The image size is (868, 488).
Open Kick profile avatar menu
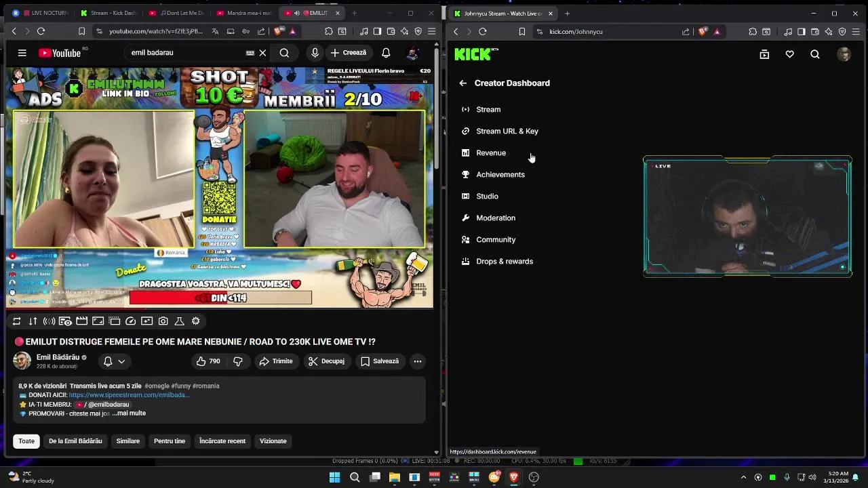coord(844,54)
